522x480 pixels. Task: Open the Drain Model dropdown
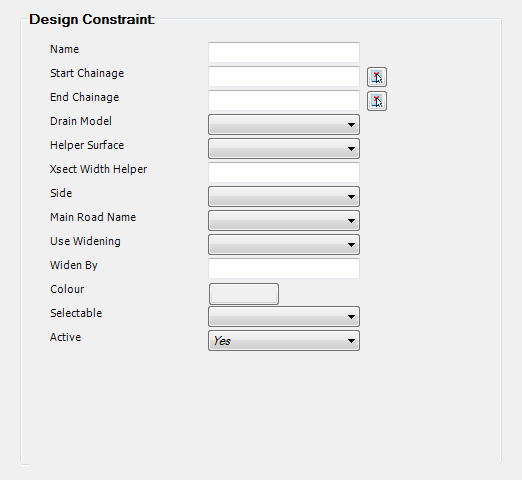tap(284, 125)
